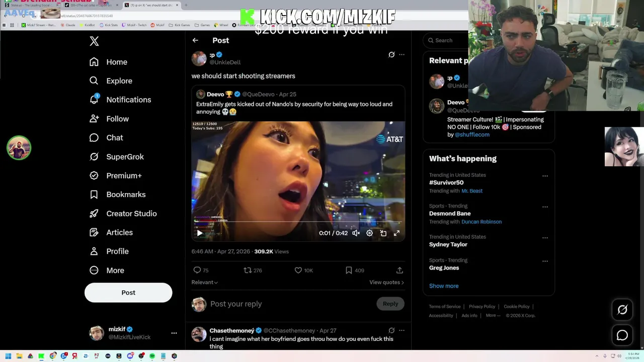Click the white Post button
Screen dimensions: 644x362
coord(128,293)
